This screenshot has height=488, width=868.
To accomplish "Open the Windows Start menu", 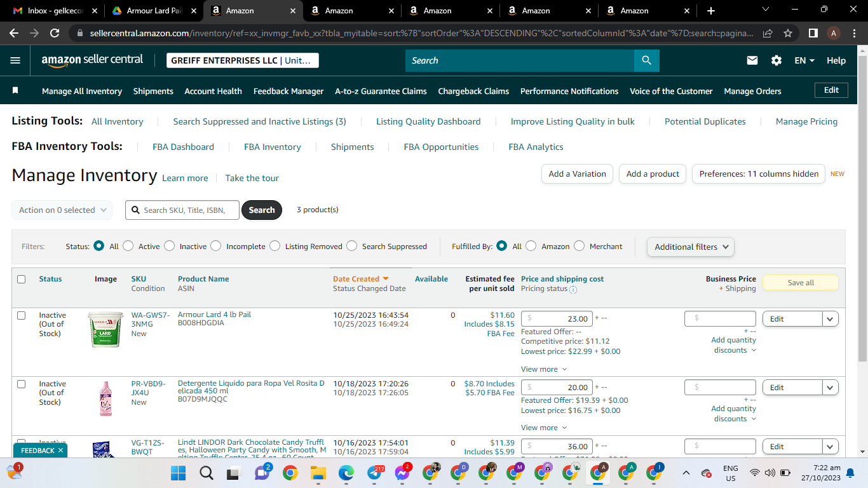I will (178, 473).
